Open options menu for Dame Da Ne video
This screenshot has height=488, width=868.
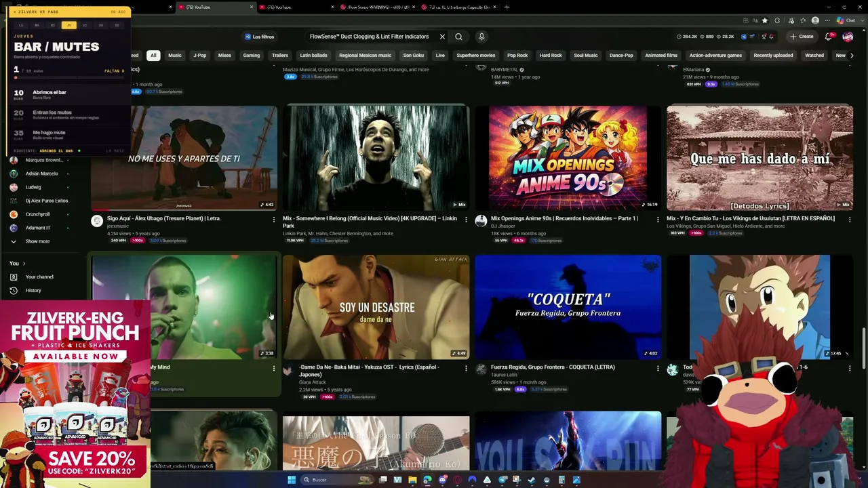point(466,368)
